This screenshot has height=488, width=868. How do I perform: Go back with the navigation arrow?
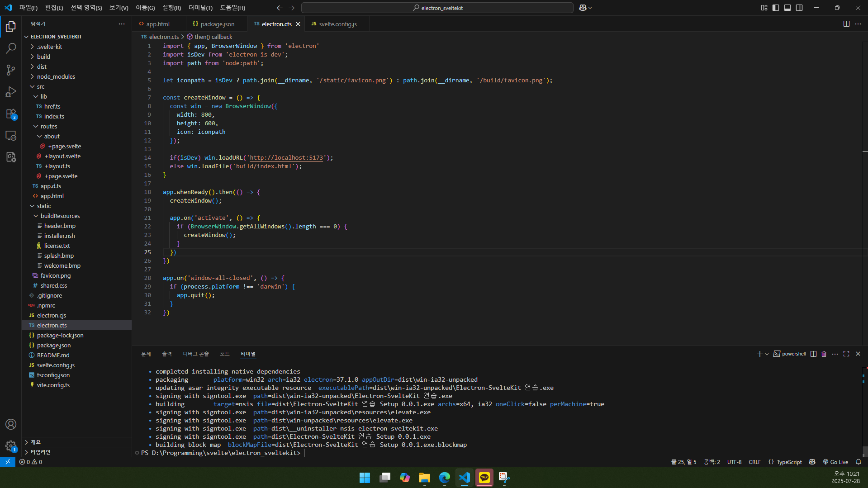[280, 8]
